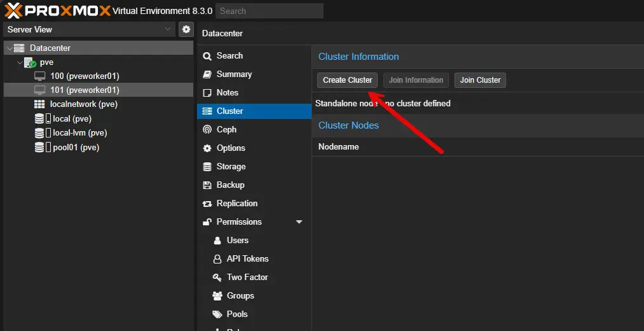Image resolution: width=644 pixels, height=331 pixels.
Task: Click the Proxmox logo
Action: (x=57, y=10)
